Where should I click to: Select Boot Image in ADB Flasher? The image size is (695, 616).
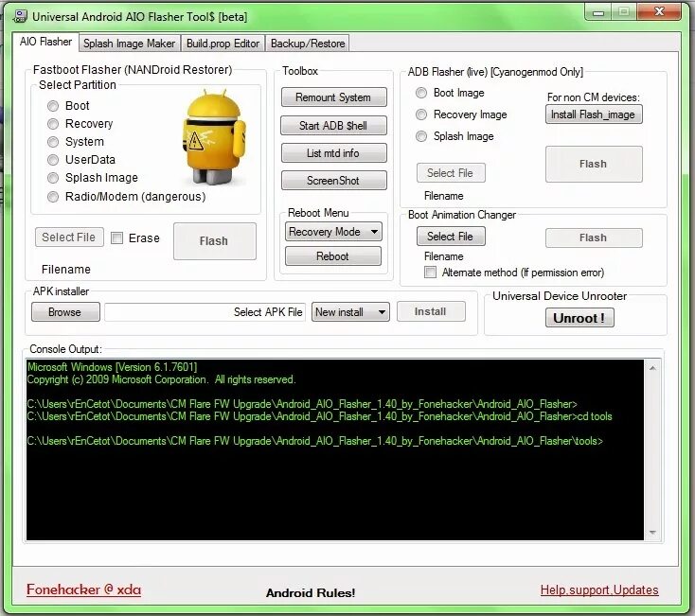(421, 93)
